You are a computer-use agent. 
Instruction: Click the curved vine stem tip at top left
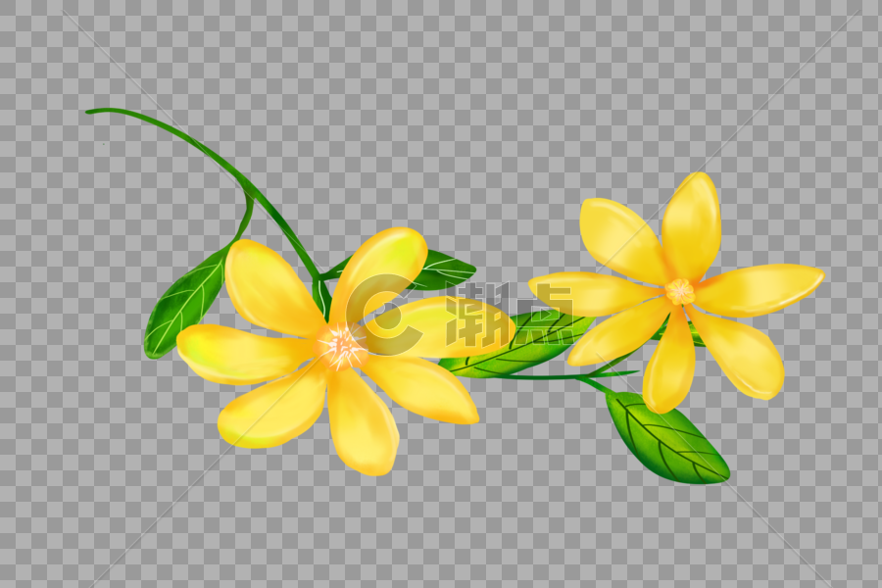pyautogui.click(x=93, y=112)
